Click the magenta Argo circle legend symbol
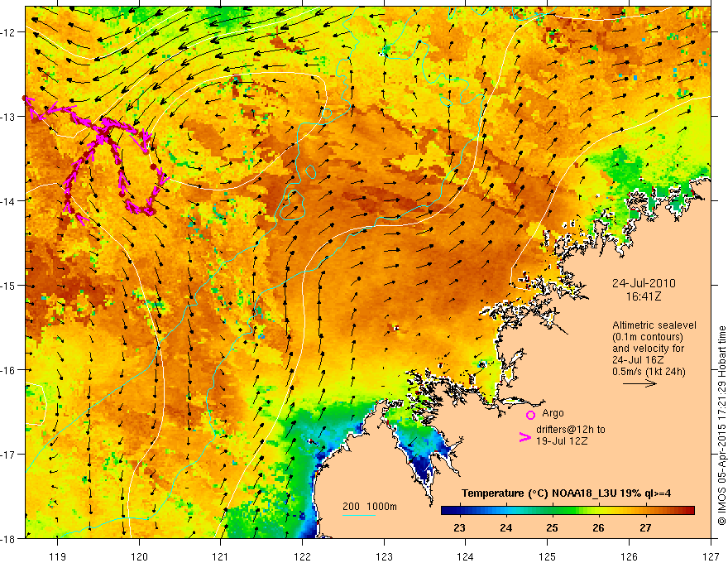 (530, 415)
